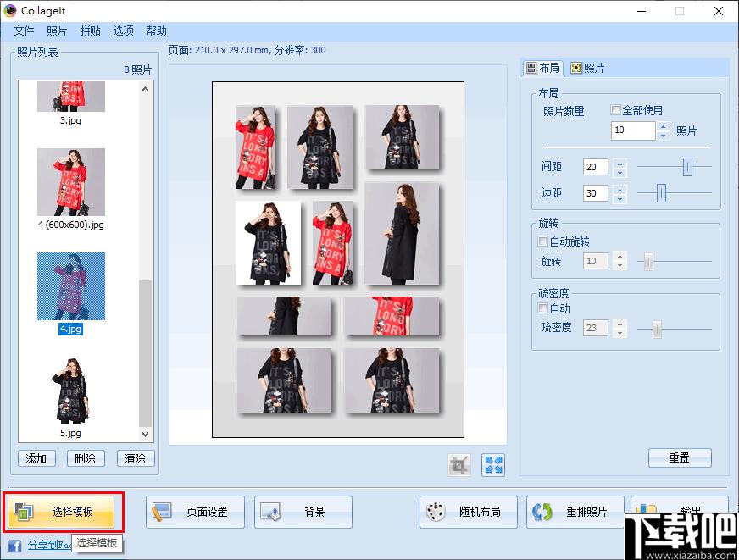Select top-left red shirt photo in collage
The width and height of the screenshot is (739, 560).
pyautogui.click(x=255, y=147)
